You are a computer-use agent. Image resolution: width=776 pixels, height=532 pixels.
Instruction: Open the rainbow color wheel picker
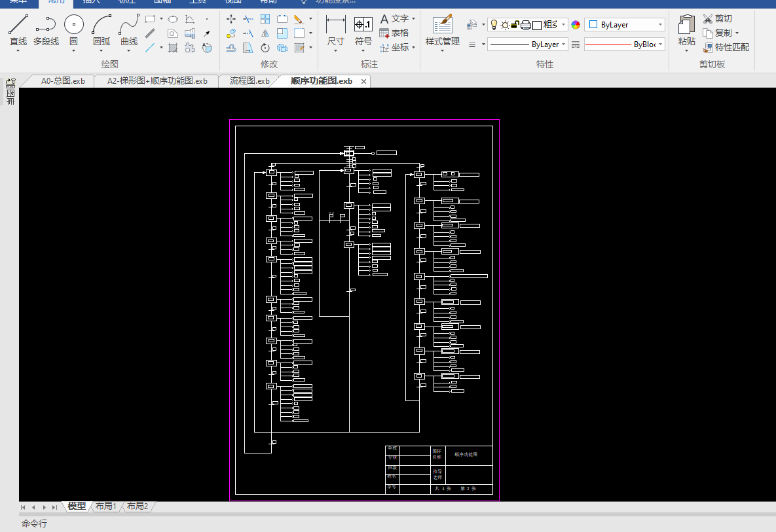tap(576, 25)
